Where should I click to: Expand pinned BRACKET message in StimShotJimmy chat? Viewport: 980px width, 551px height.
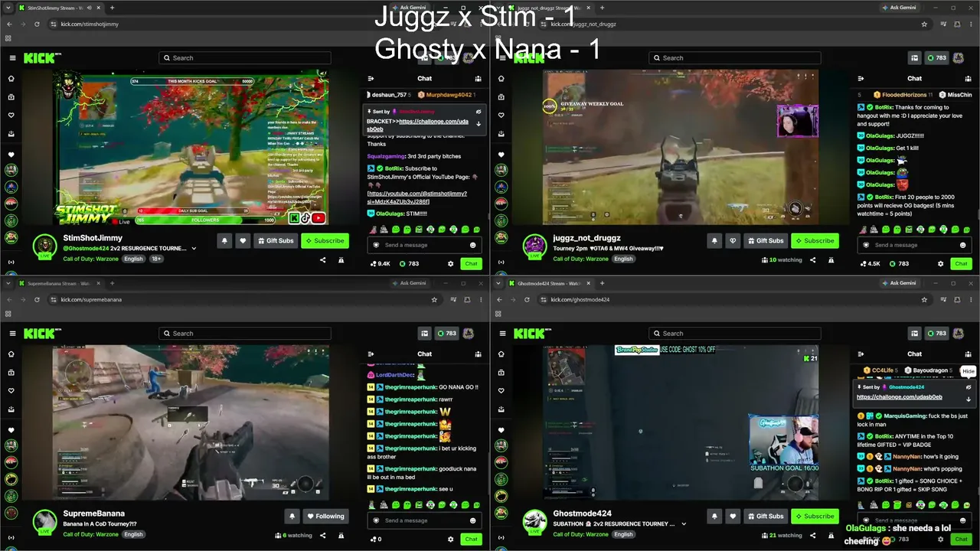(x=479, y=124)
